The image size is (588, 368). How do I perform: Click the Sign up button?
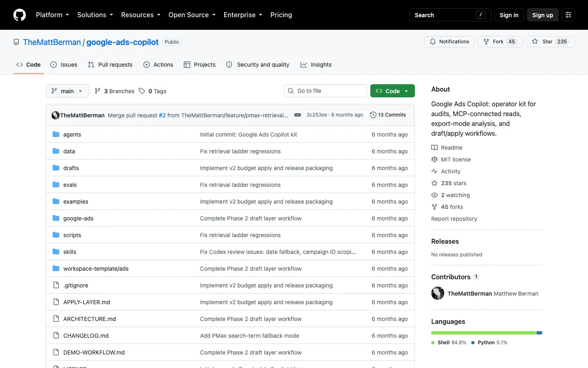[543, 15]
